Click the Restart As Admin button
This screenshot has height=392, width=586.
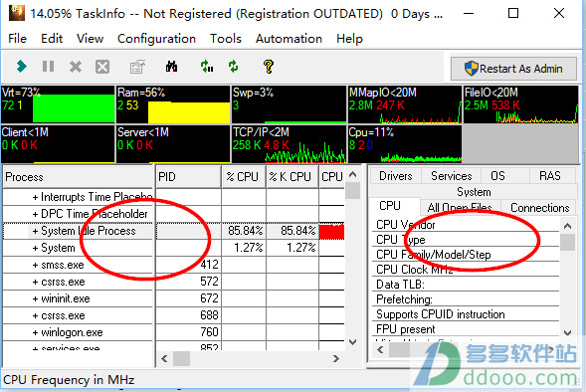point(513,69)
